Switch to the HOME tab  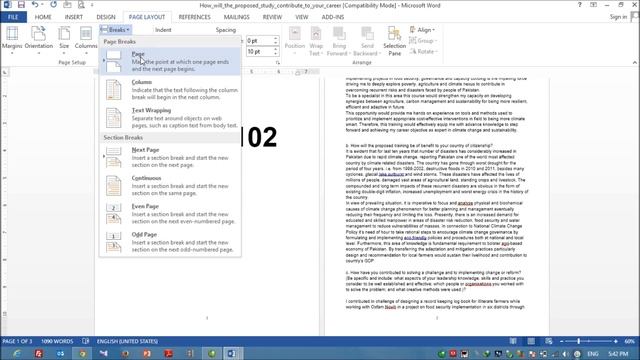[43, 17]
